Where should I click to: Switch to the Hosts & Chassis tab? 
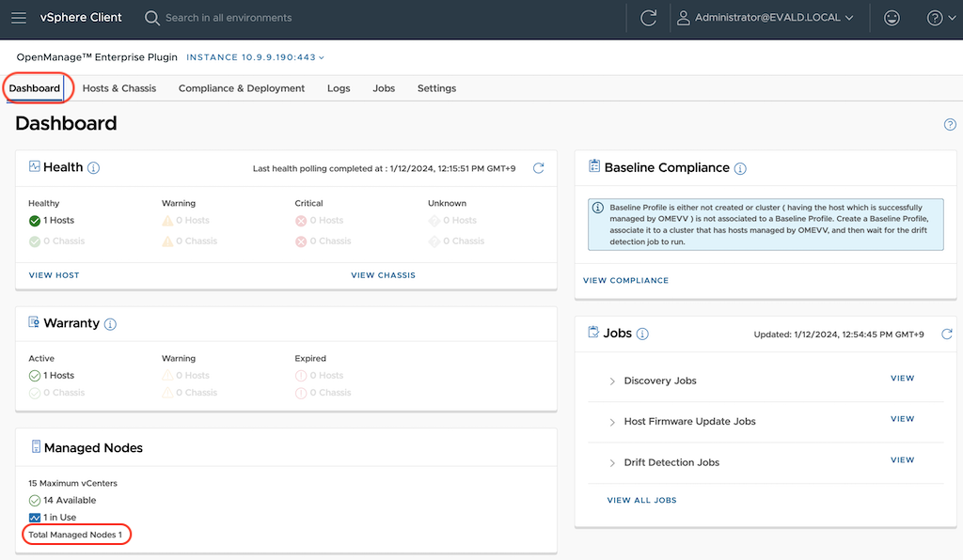119,88
